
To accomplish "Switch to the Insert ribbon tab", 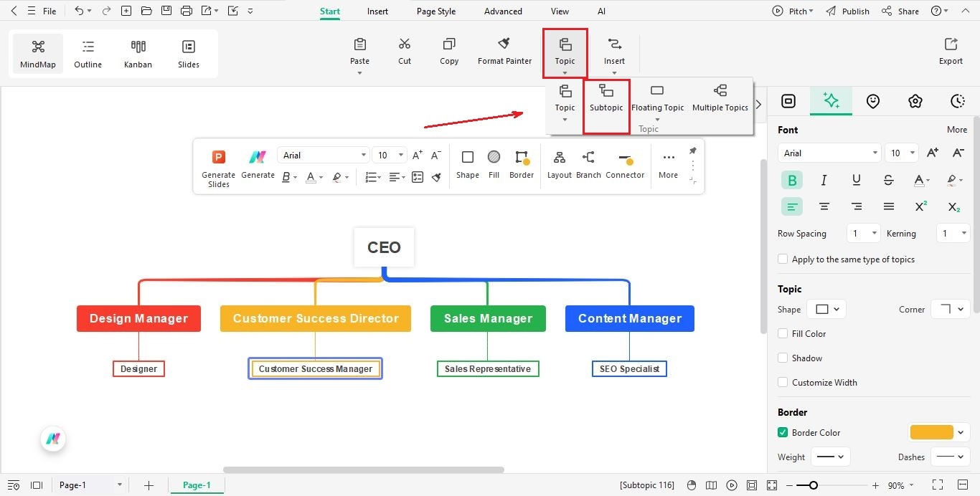I will tap(377, 11).
